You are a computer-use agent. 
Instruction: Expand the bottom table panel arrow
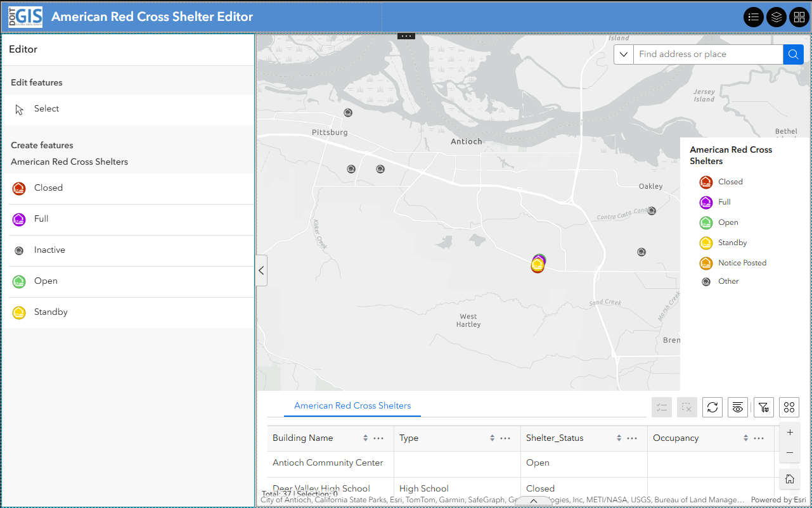pyautogui.click(x=534, y=501)
